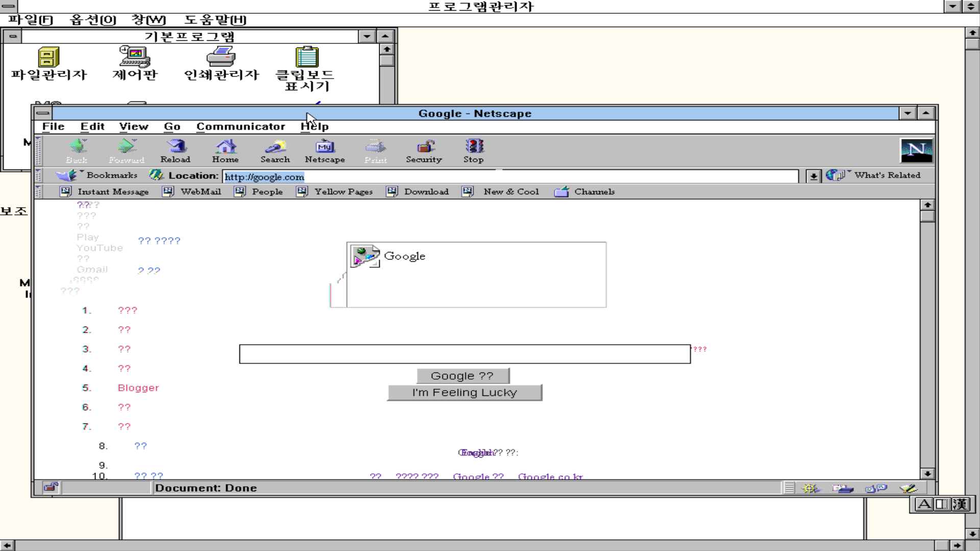Click the Back arrow toolbar icon

(77, 151)
